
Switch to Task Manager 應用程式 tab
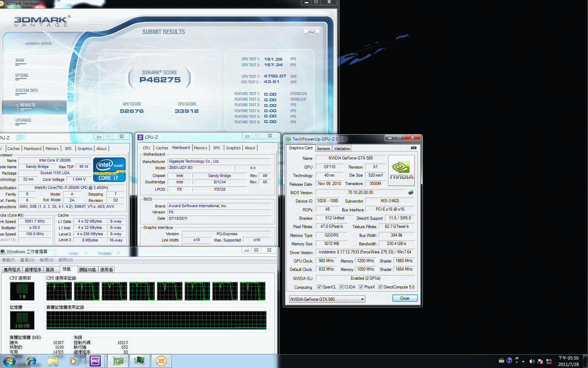[12, 270]
